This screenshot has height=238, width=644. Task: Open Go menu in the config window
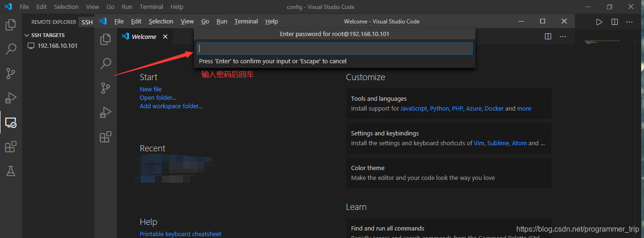point(110,7)
